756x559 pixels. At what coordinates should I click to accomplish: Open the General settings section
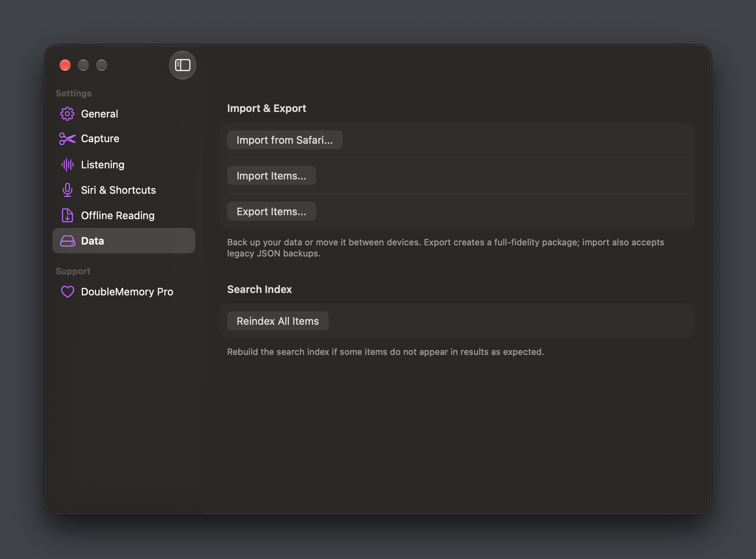click(x=124, y=114)
